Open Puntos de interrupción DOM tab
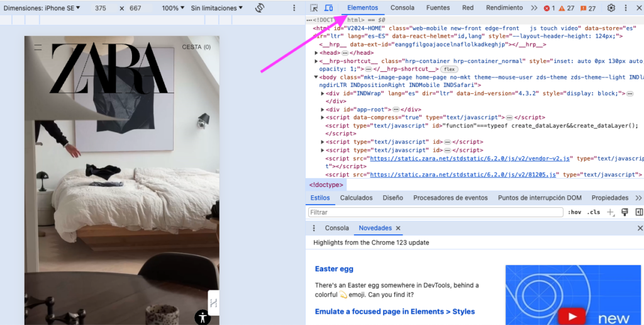 pyautogui.click(x=540, y=198)
